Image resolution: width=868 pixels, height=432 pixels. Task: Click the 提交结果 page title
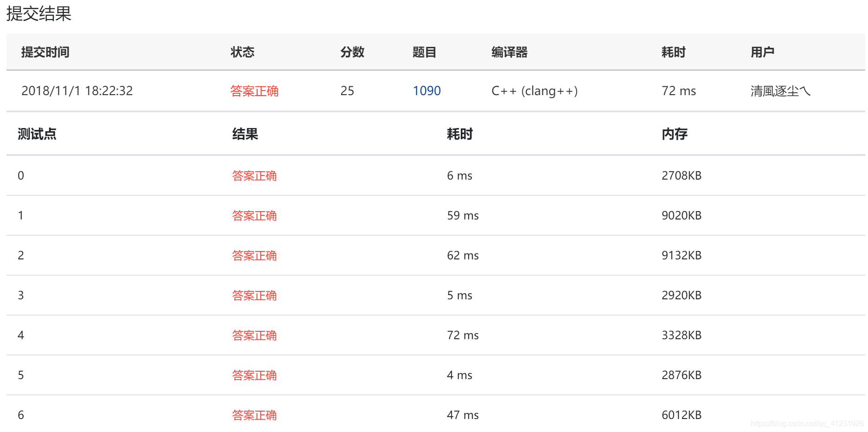[39, 14]
